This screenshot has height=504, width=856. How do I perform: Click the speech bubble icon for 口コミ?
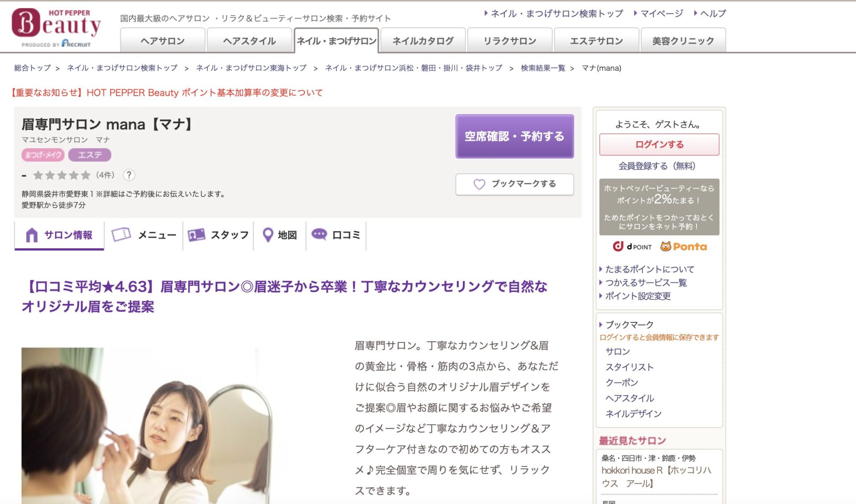click(x=319, y=234)
